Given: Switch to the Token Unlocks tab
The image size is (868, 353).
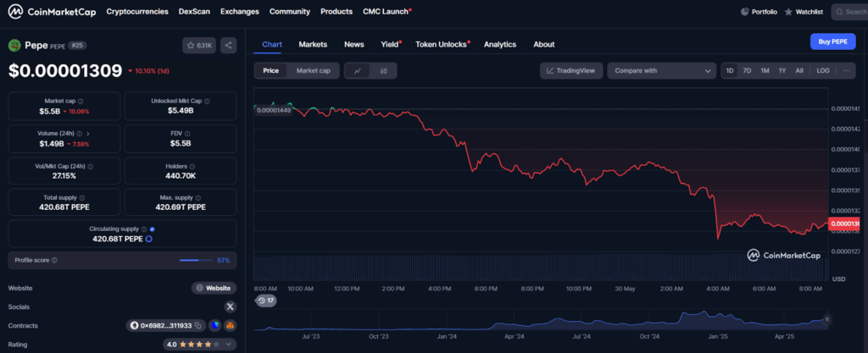Looking at the screenshot, I should click(442, 44).
